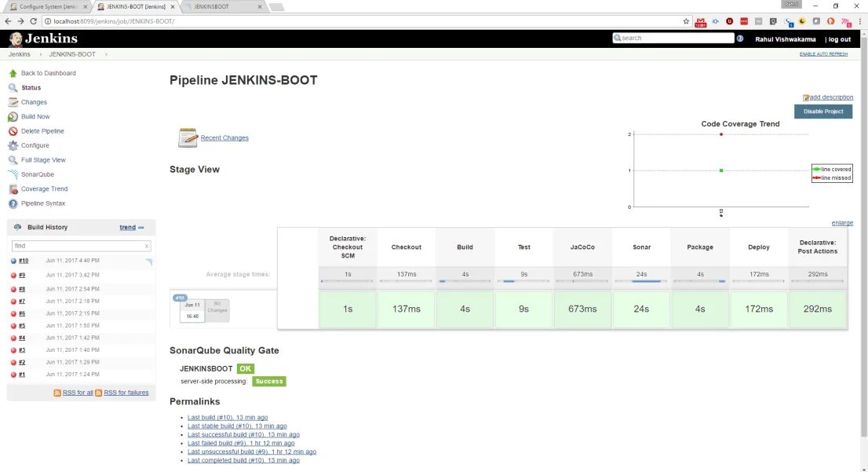Image resolution: width=868 pixels, height=472 pixels.
Task: Expand the JENKINS-BOOT breadcrumb arrow
Action: 106,54
